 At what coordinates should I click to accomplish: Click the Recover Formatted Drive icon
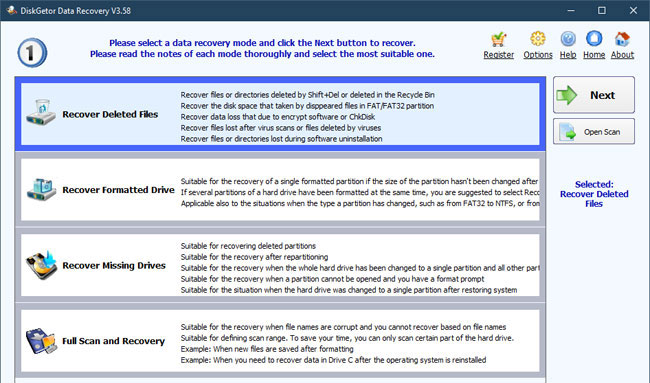[x=41, y=189]
